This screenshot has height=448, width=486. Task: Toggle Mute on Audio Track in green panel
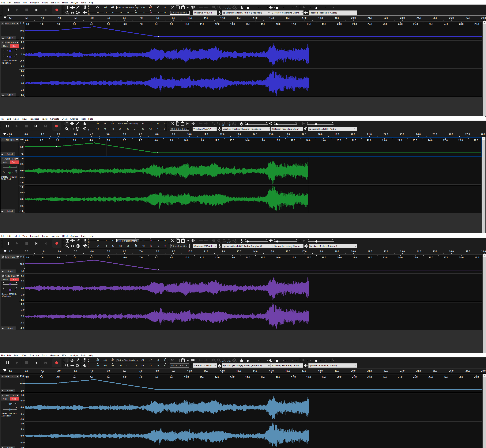click(5, 162)
